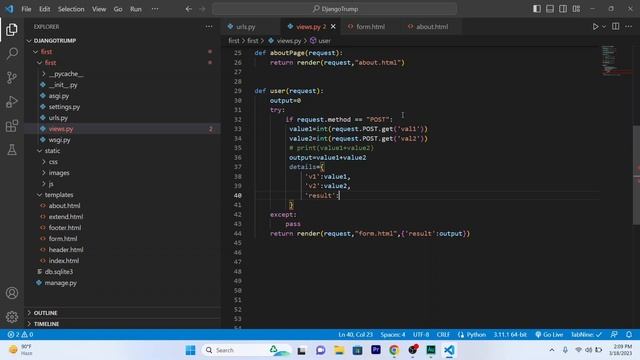Image resolution: width=640 pixels, height=360 pixels.
Task: Open the Testing flask view
Action: (x=12, y=150)
